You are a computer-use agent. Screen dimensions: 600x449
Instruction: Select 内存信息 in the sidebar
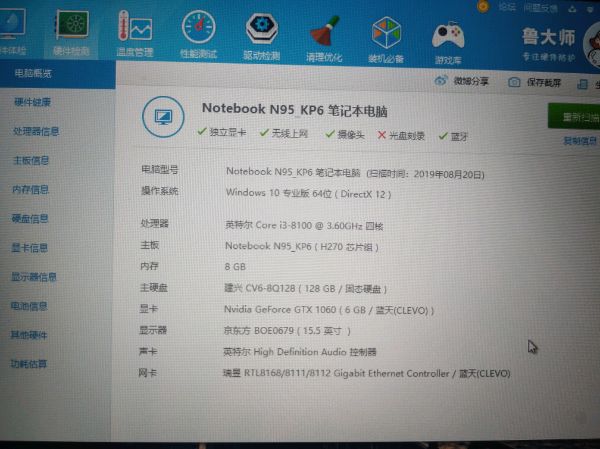point(30,189)
